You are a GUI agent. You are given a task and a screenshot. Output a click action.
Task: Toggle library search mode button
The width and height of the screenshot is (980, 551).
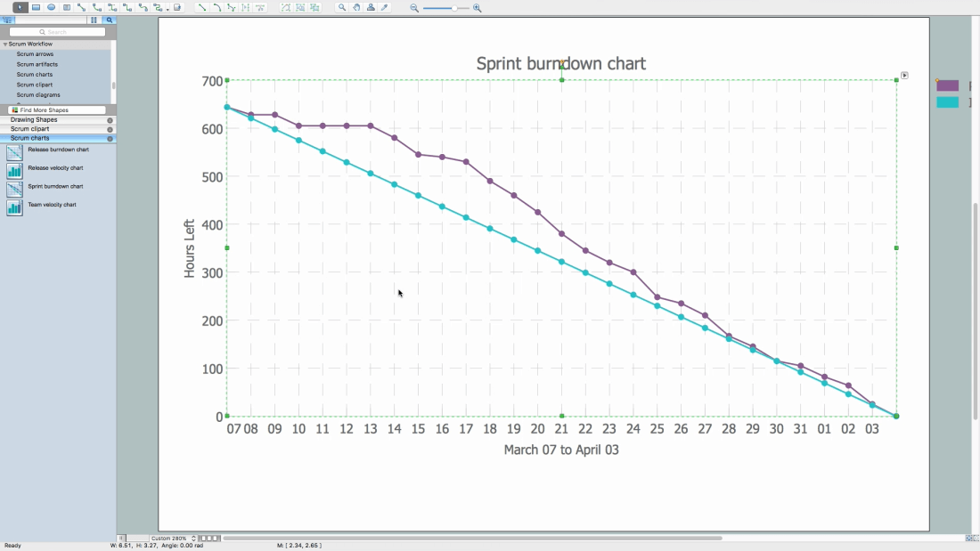(110, 20)
